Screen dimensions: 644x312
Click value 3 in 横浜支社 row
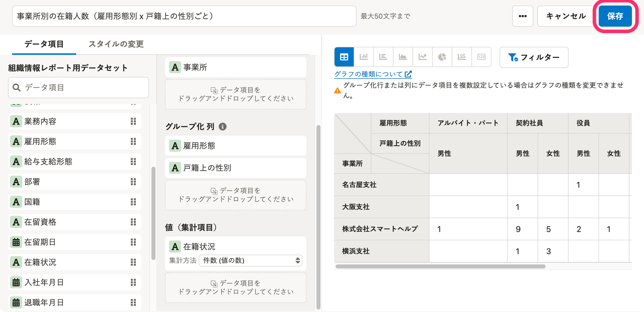coord(553,251)
